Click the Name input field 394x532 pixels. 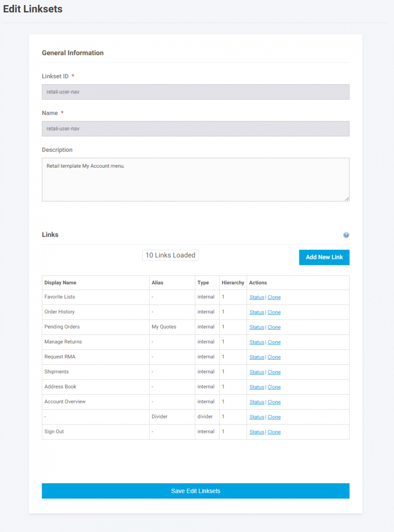click(196, 129)
